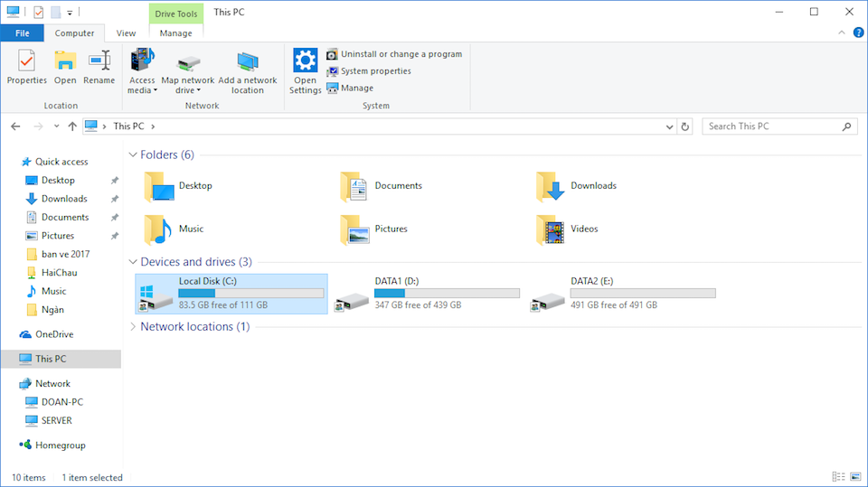
Task: Go back with the Back arrow
Action: click(x=15, y=126)
